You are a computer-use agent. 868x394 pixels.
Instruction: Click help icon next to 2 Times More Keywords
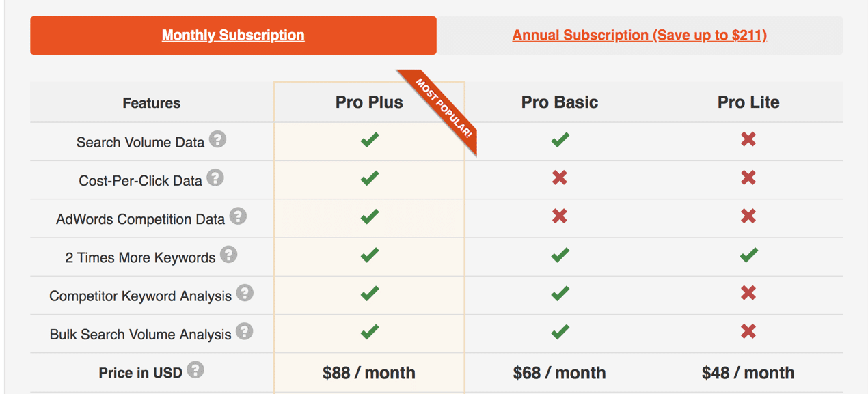tap(229, 255)
